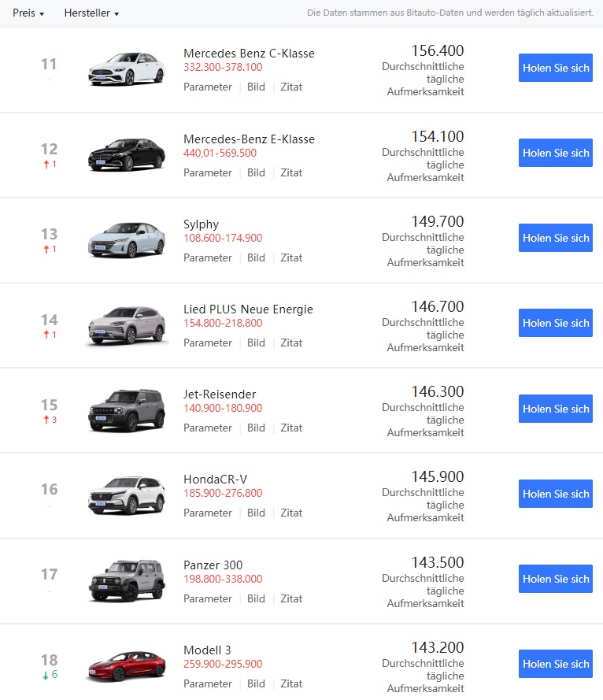Open the Preis filter dropdown
Viewport: 603px width, 700px height.
[x=23, y=13]
